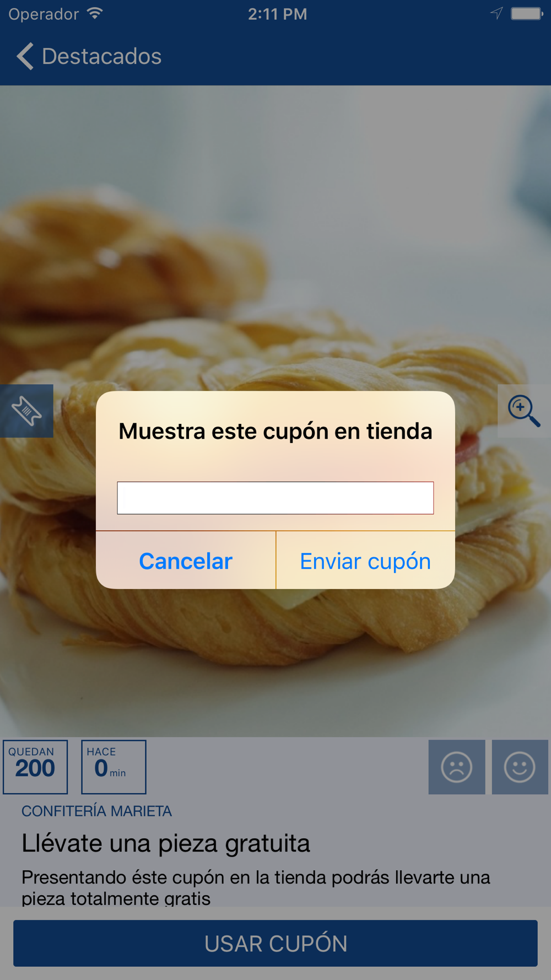Tap the coupon description text
The height and width of the screenshot is (980, 551).
256,887
